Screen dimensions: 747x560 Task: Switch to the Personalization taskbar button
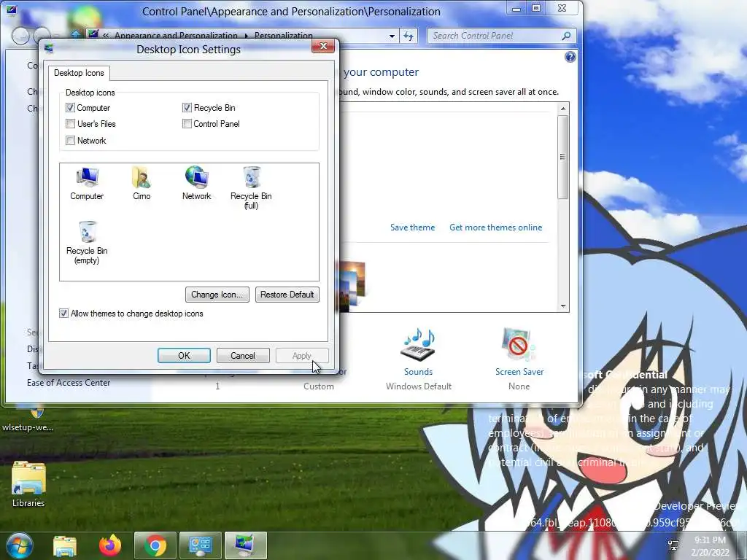[245, 545]
